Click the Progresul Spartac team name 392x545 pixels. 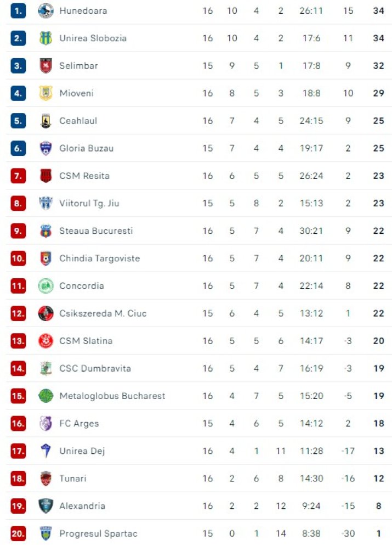98,533
